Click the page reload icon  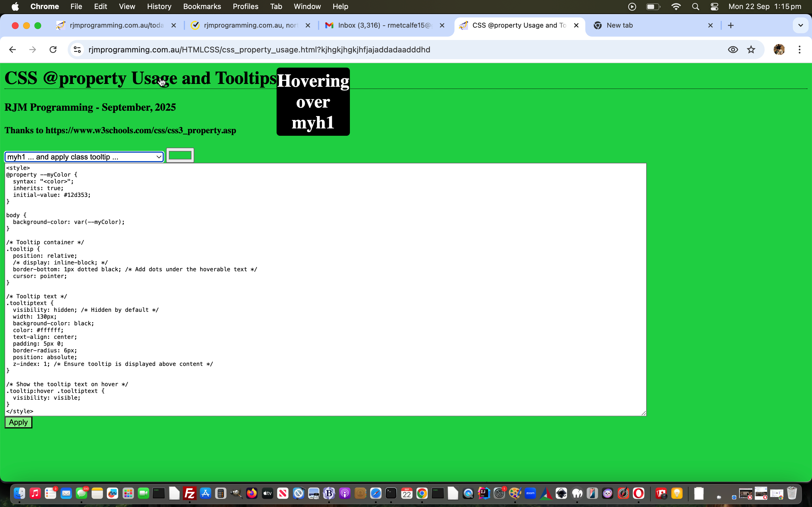pos(53,50)
